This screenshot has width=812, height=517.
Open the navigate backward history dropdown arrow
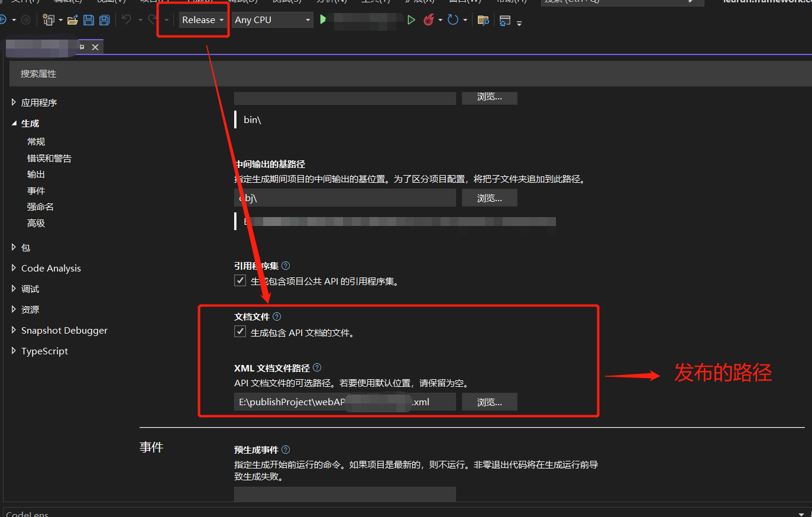click(14, 20)
